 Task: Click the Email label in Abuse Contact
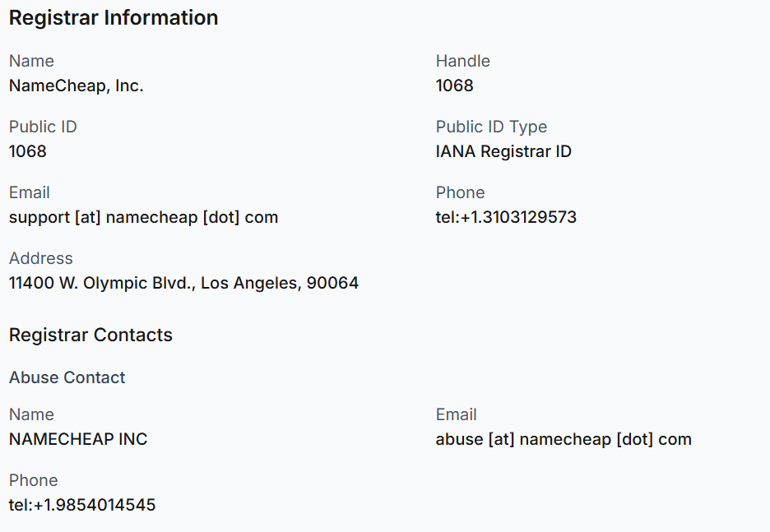457,414
